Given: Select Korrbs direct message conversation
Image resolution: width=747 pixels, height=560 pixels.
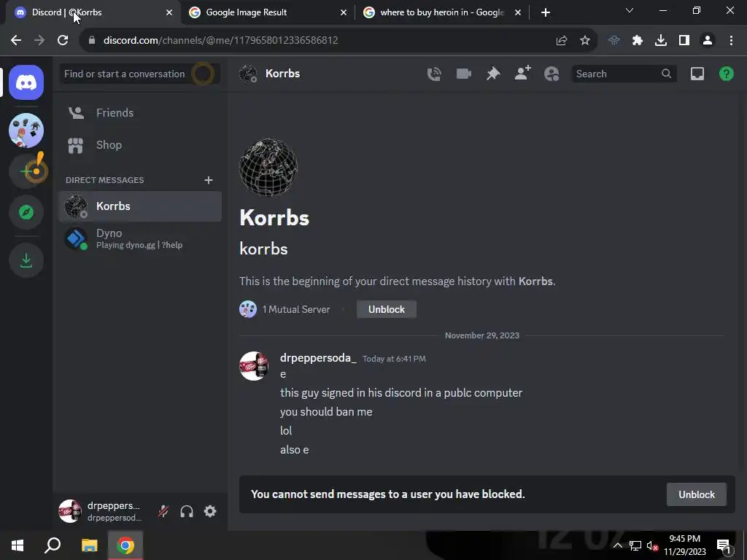Looking at the screenshot, I should pos(140,206).
